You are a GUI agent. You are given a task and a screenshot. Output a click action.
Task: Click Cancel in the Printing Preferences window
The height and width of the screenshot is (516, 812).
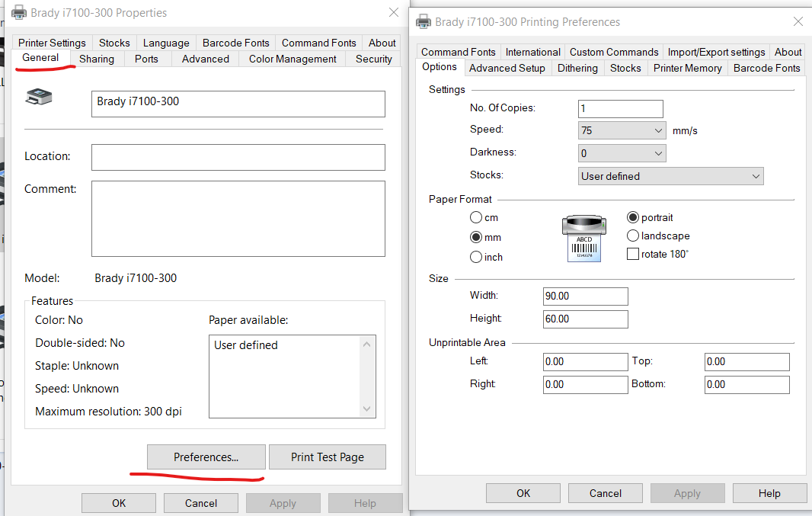point(606,493)
